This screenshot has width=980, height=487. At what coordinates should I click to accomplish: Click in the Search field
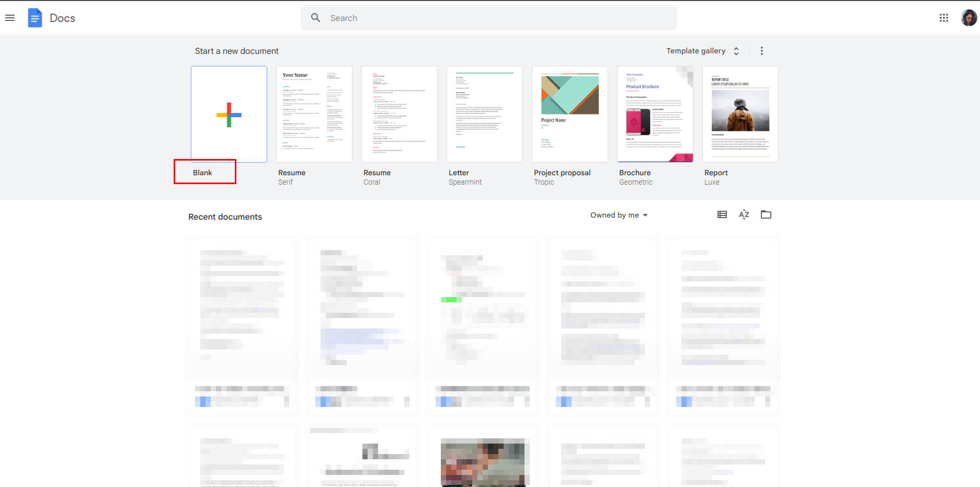coord(488,18)
